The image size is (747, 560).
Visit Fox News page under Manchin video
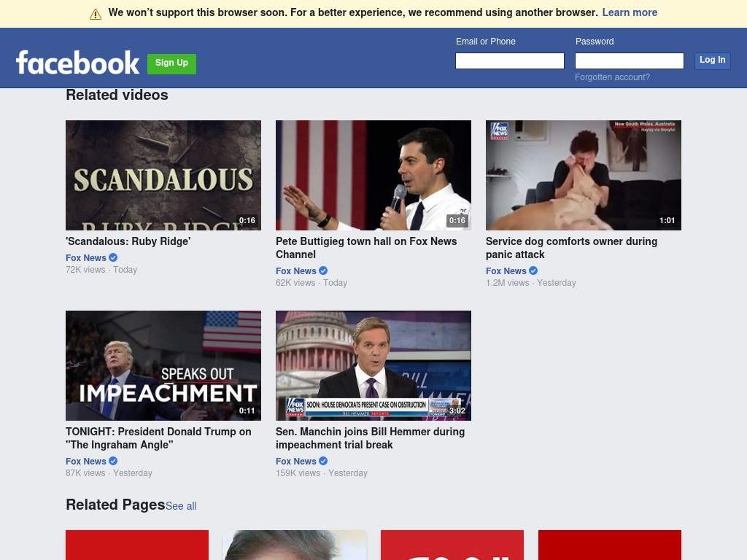pyautogui.click(x=296, y=461)
